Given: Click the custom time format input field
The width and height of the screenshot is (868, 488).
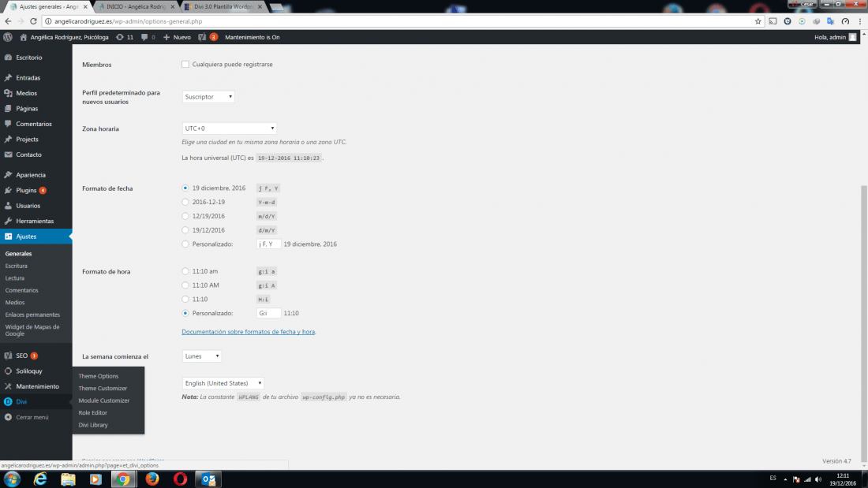Looking at the screenshot, I should [268, 313].
